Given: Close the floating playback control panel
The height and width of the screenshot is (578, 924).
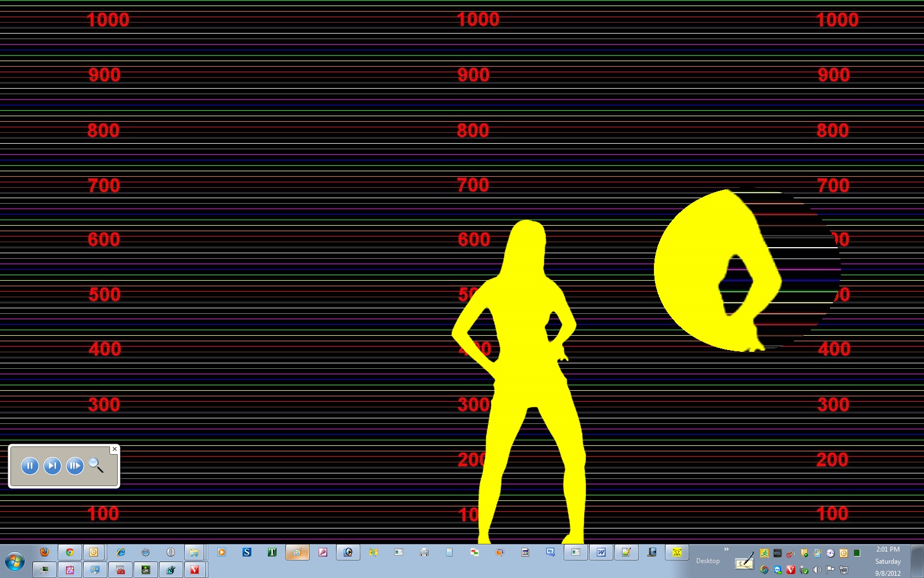Looking at the screenshot, I should (x=114, y=449).
